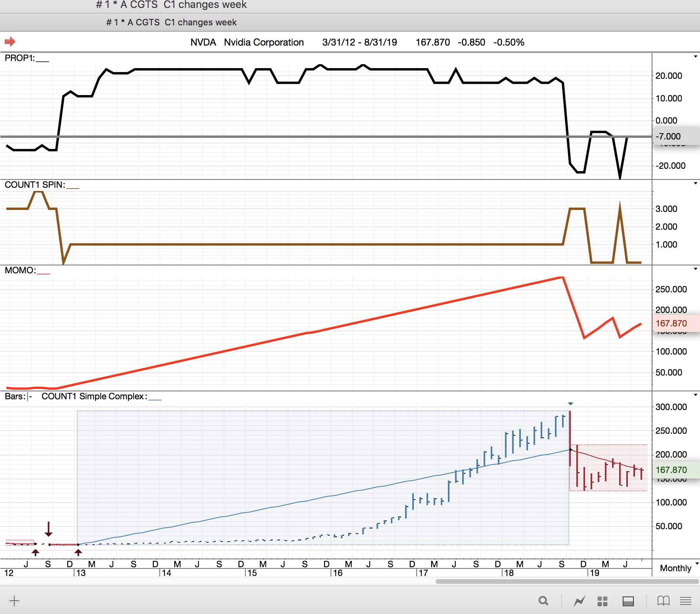Click the 300.000 label on Bars price axis
The height and width of the screenshot is (614, 700).
pyautogui.click(x=671, y=407)
